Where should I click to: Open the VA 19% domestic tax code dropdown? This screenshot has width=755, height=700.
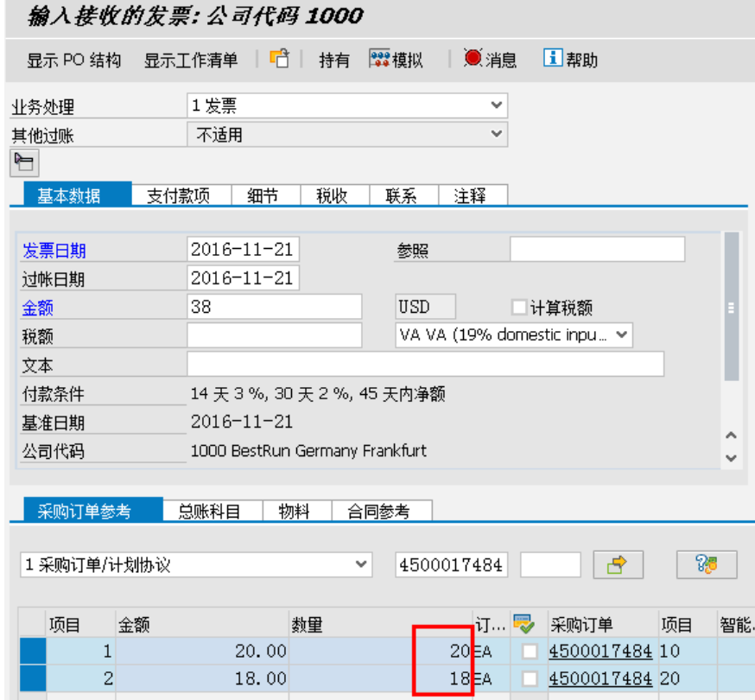514,334
